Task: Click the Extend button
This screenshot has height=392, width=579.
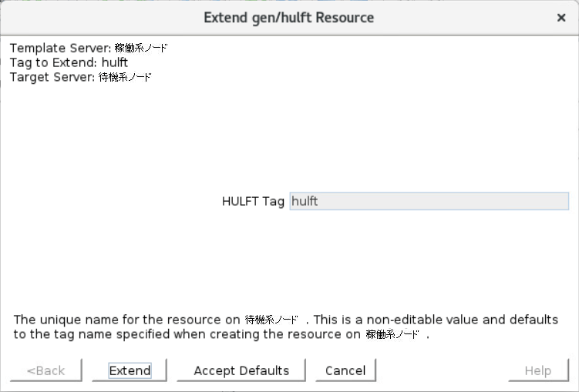Action: click(130, 370)
